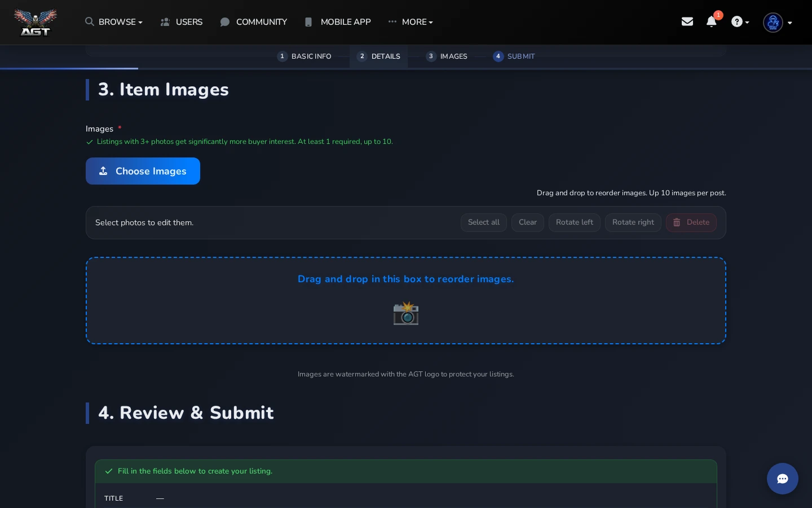The width and height of the screenshot is (812, 508).
Task: Click the ellipsis icon beside MORE
Action: [x=392, y=21]
